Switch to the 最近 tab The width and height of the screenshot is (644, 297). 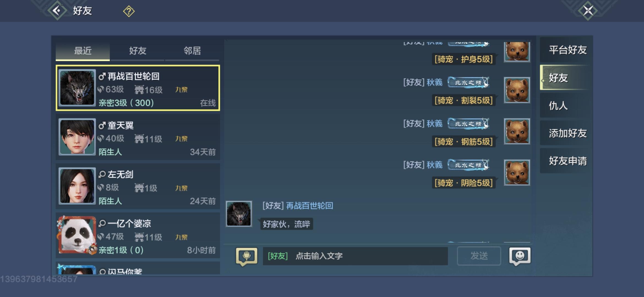pyautogui.click(x=83, y=51)
